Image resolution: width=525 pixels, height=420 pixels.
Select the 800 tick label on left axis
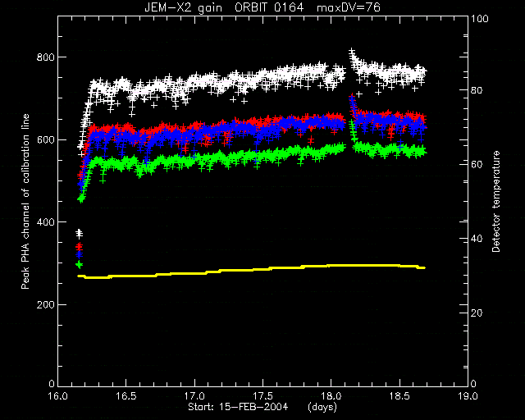[45, 57]
